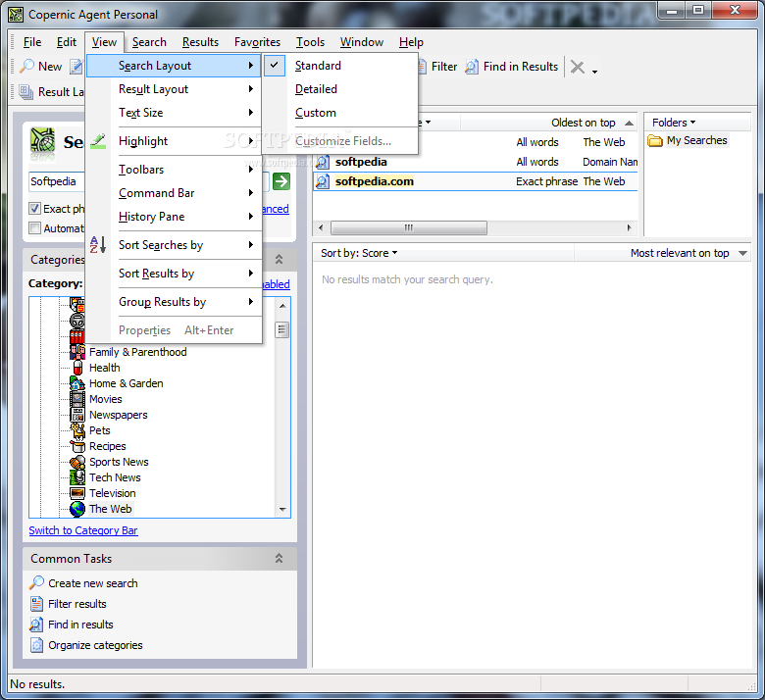Click the searches list horizontal scrollbar thumb

pos(409,227)
